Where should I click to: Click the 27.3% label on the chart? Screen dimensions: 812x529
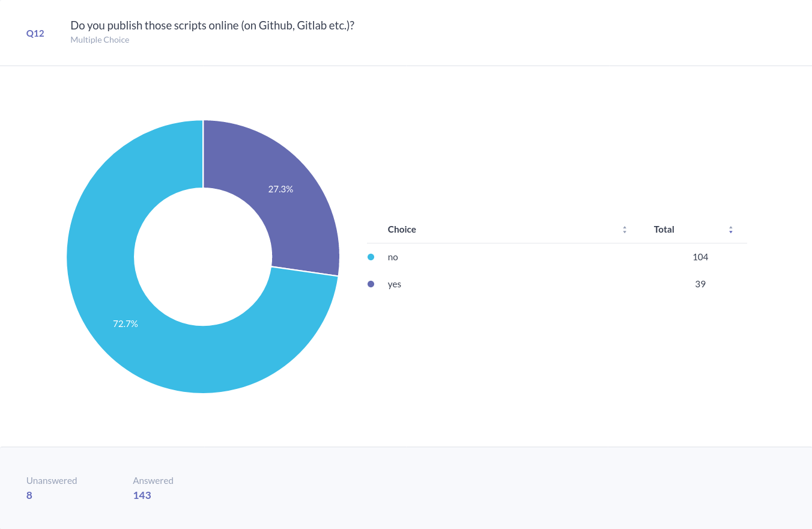[x=280, y=189]
